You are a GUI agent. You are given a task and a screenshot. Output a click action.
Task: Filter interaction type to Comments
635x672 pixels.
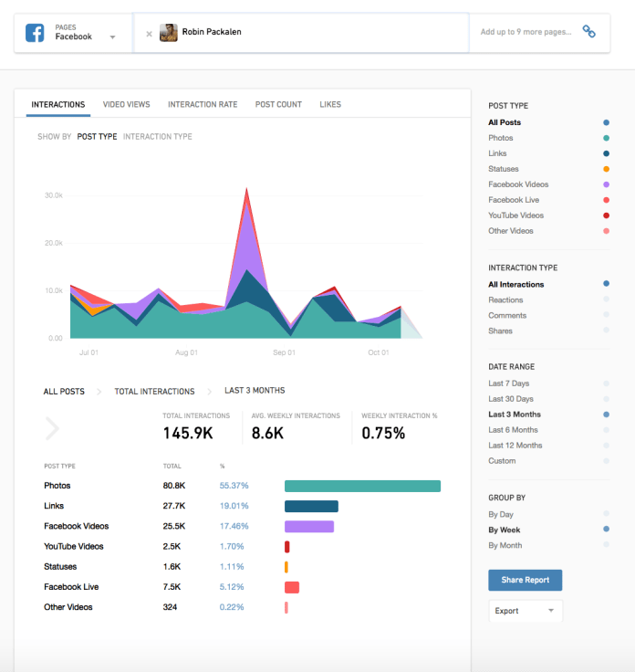[506, 316]
